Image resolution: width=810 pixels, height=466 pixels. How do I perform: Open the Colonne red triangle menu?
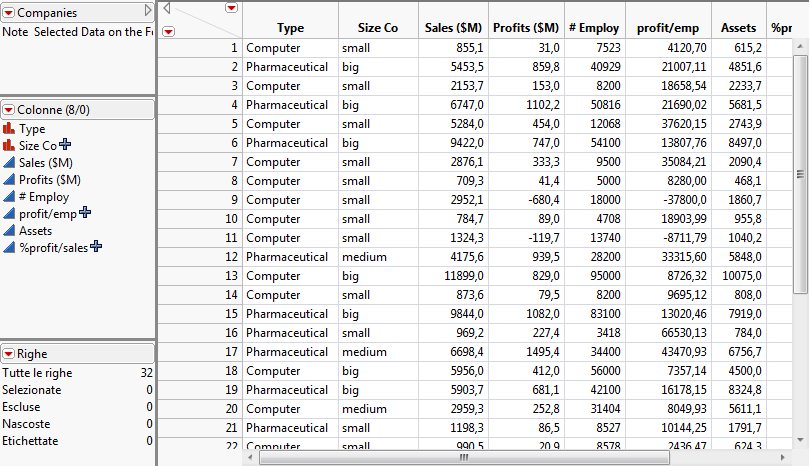(x=9, y=109)
